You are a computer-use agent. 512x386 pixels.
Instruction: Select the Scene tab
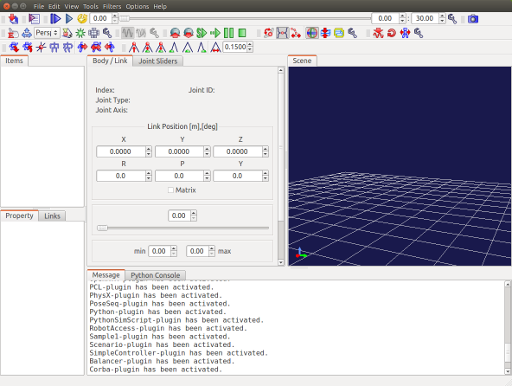(302, 61)
